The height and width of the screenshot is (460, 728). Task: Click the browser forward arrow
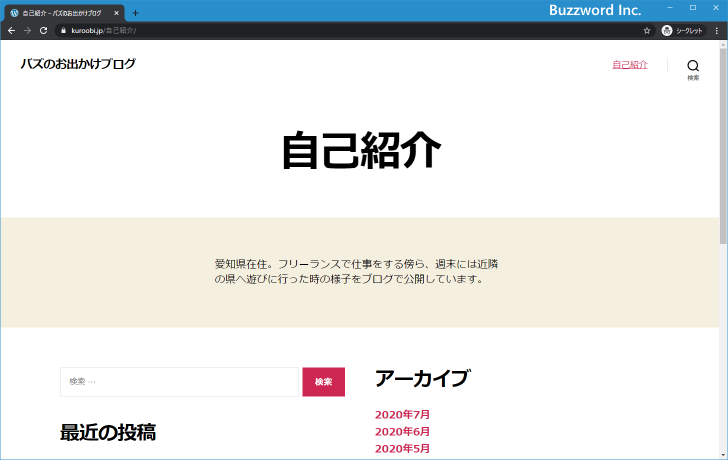click(x=27, y=31)
